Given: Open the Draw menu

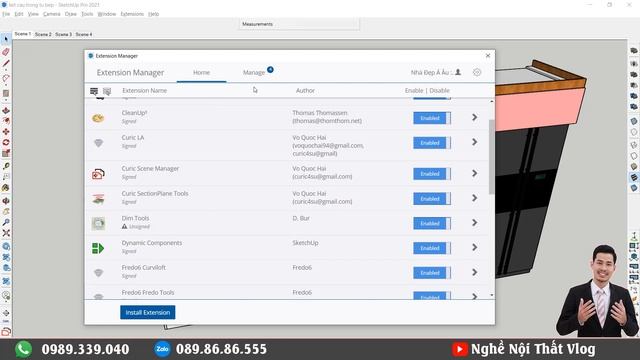Looking at the screenshot, I should (x=71, y=14).
